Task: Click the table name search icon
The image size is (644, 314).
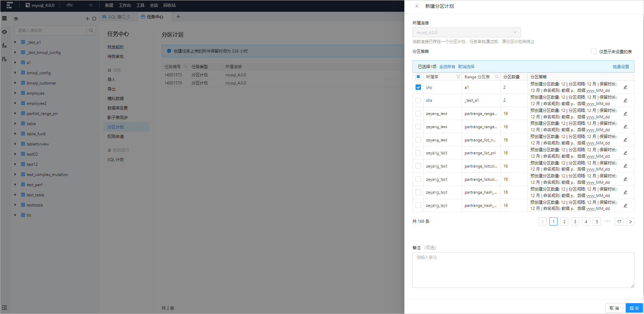Action: click(x=91, y=31)
